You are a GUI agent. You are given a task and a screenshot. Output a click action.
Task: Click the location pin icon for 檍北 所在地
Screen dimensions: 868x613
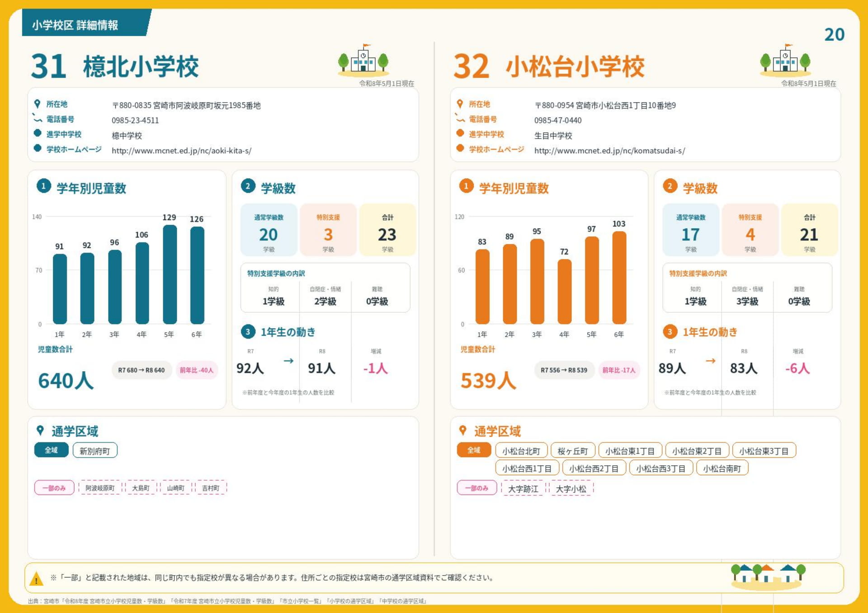pyautogui.click(x=38, y=104)
